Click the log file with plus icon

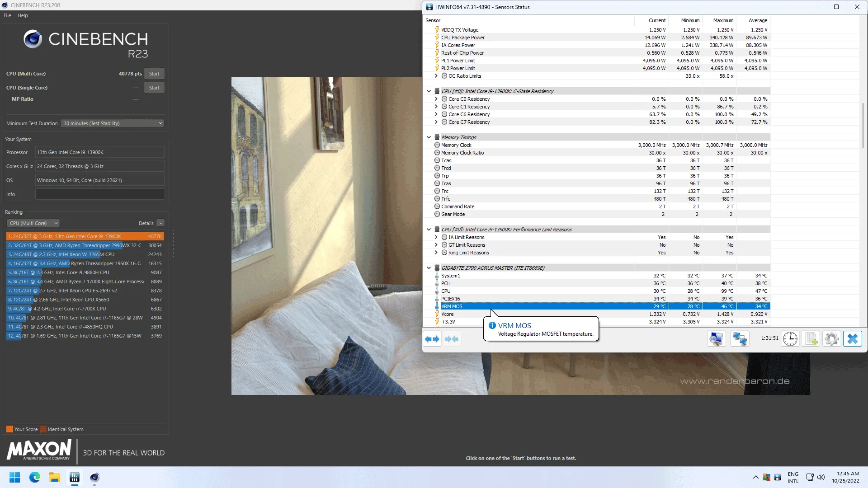(811, 339)
